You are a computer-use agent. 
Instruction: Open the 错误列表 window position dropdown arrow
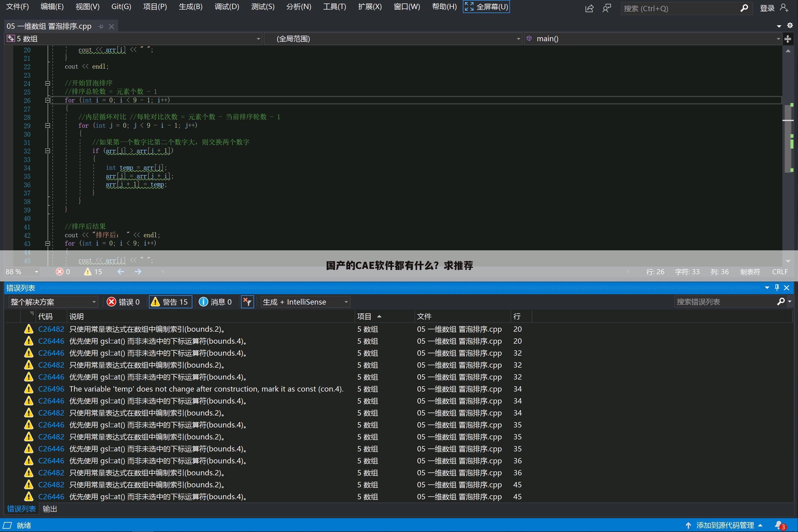[x=767, y=288]
